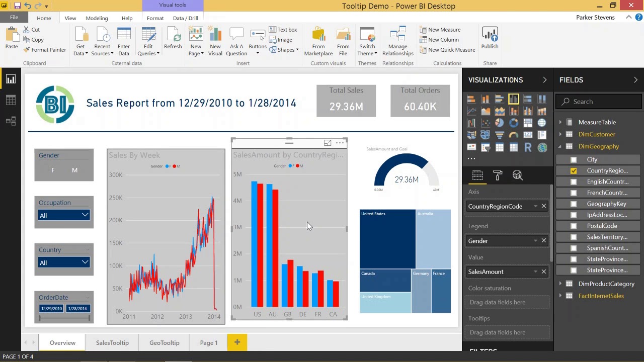Open the Occupation slicer dropdown

click(x=64, y=215)
